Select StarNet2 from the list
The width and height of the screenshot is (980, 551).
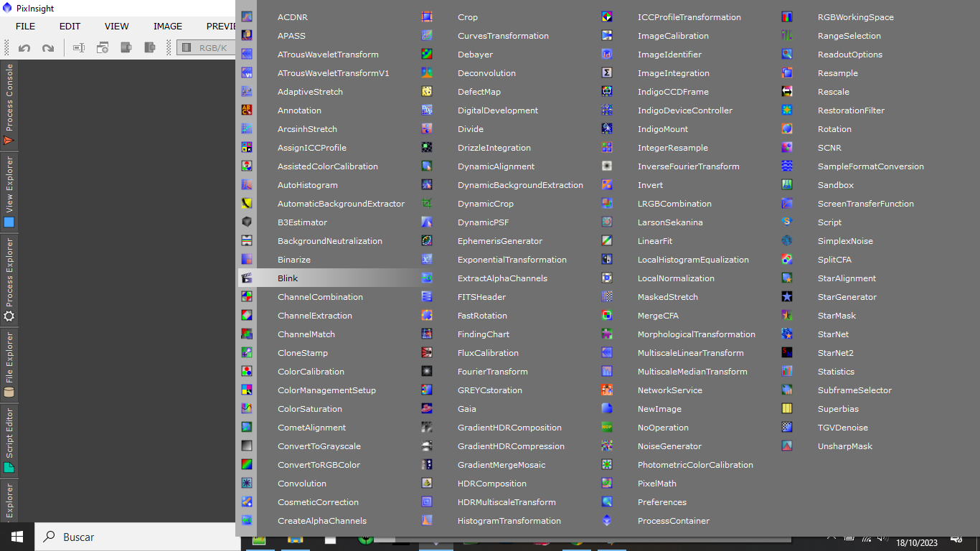[x=836, y=352]
